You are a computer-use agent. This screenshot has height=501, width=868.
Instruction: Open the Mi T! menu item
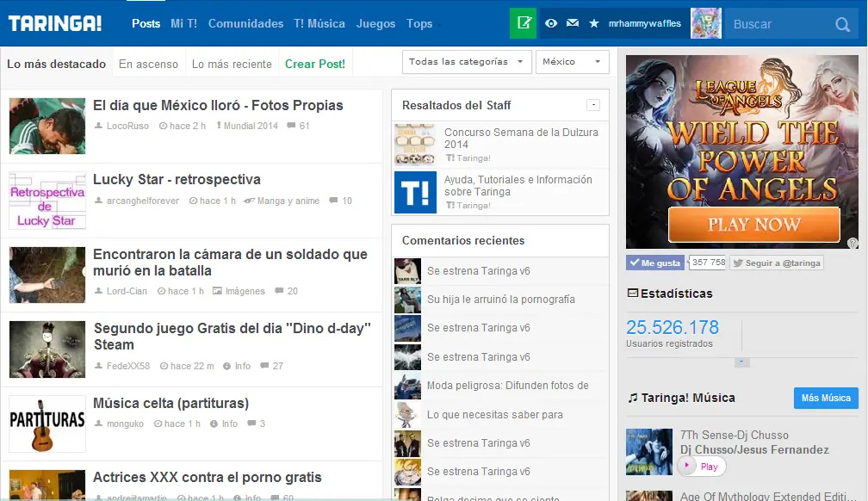[183, 24]
